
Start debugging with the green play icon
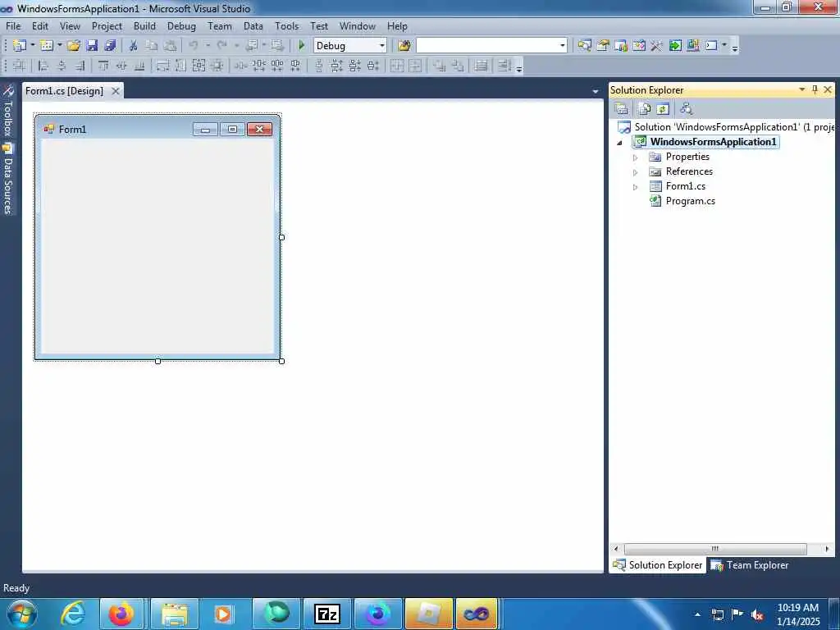tap(302, 46)
